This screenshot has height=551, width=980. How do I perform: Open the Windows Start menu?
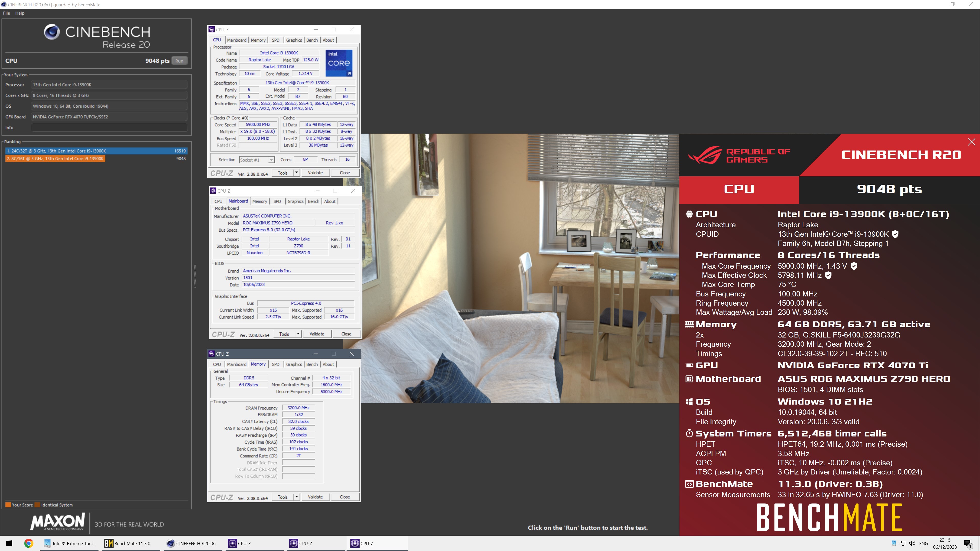[9, 543]
